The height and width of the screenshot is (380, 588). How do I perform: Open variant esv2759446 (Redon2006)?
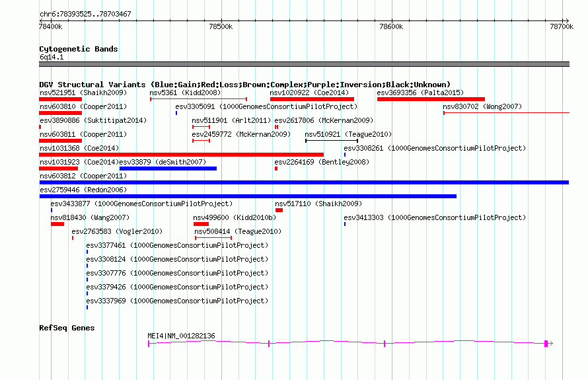tap(83, 190)
